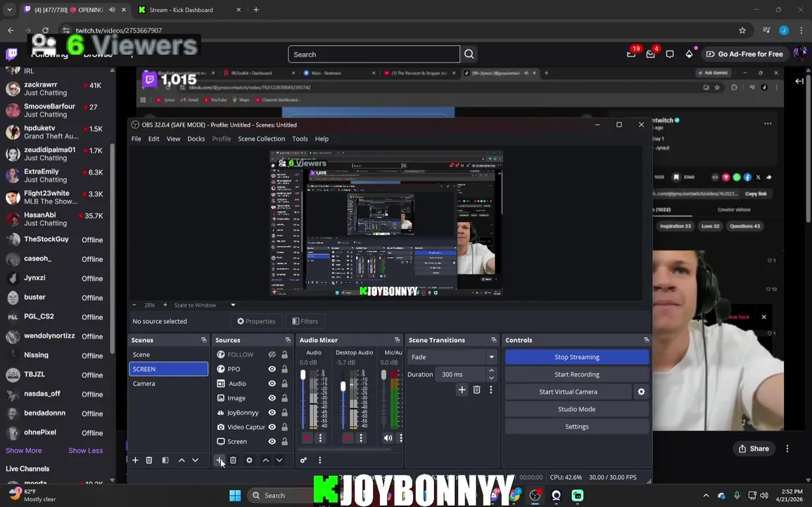Viewport: 812px width, 507px height.
Task: Open three-dot options for Desktop Audio channel
Action: click(x=361, y=438)
